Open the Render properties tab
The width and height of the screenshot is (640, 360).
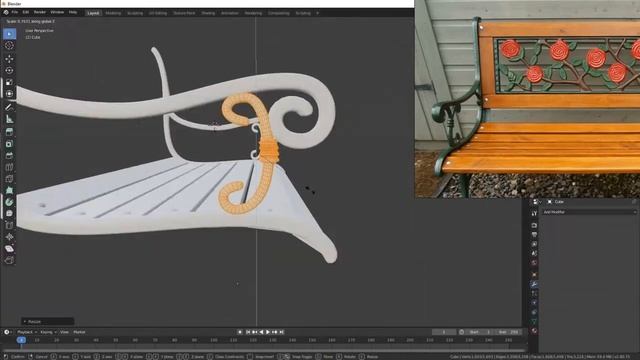click(534, 225)
